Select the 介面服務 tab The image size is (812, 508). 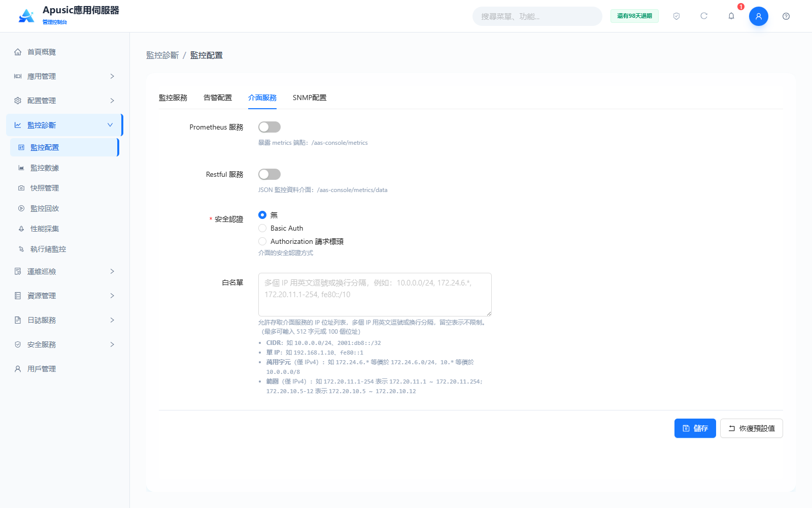click(262, 98)
